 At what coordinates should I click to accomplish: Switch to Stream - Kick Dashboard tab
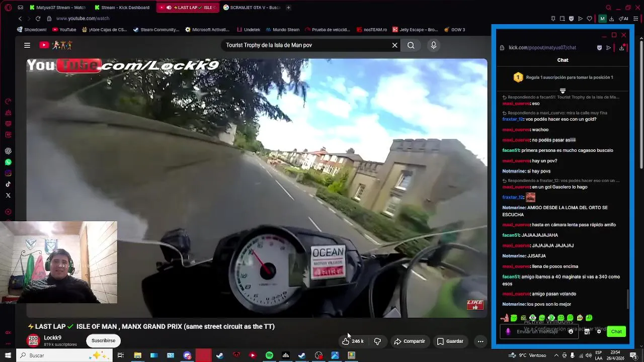pos(122,8)
